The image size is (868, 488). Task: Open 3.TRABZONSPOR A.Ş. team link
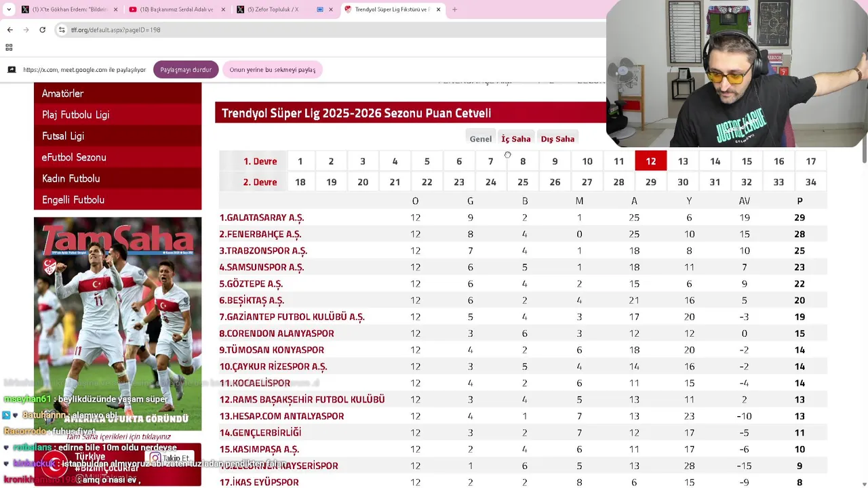[x=263, y=251]
